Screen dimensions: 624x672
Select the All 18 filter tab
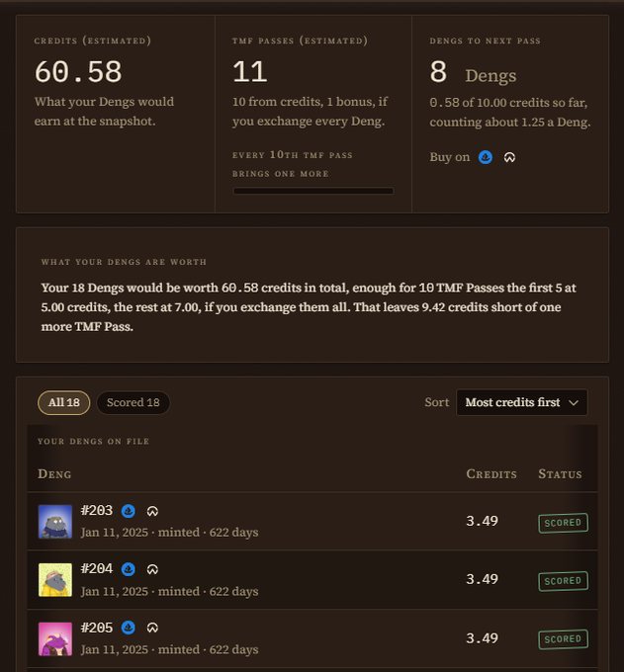tap(64, 402)
